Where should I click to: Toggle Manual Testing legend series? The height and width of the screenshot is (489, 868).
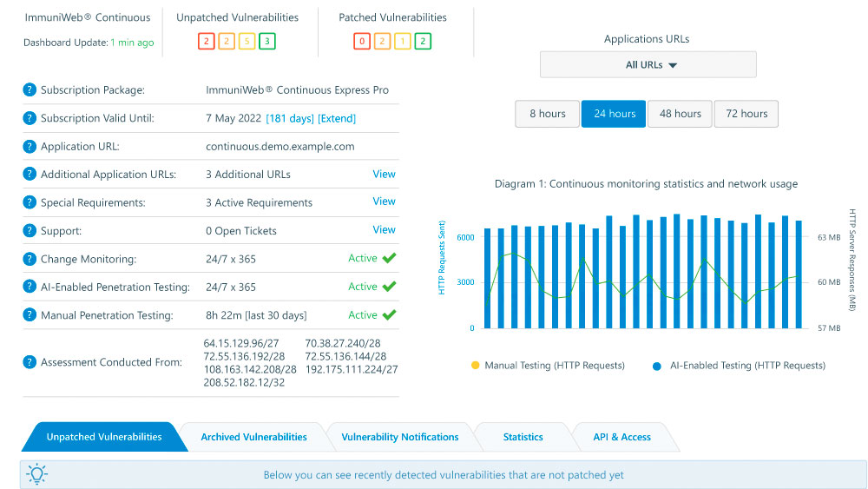click(x=547, y=366)
